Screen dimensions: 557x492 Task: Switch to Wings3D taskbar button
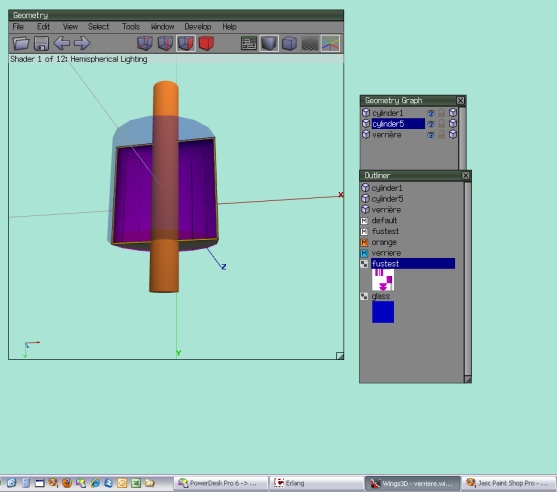412,483
